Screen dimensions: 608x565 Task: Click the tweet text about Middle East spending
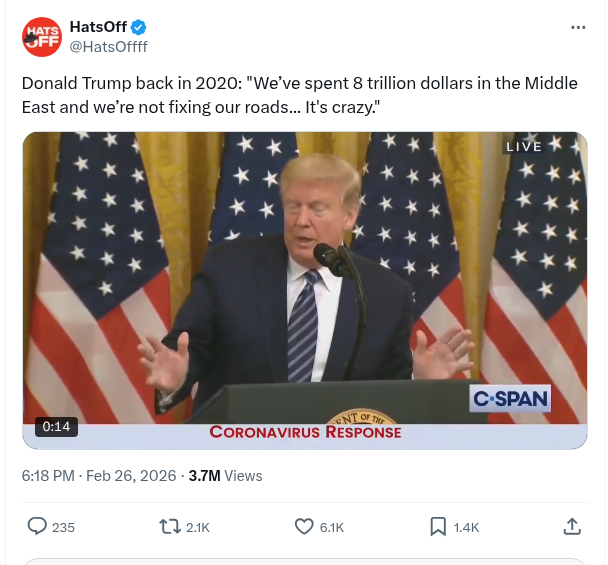[x=299, y=95]
